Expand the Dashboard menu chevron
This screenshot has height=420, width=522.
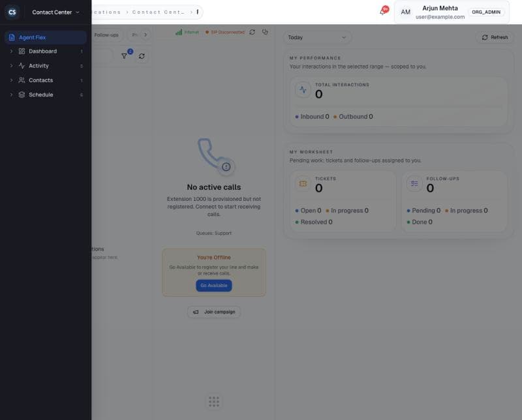click(11, 52)
